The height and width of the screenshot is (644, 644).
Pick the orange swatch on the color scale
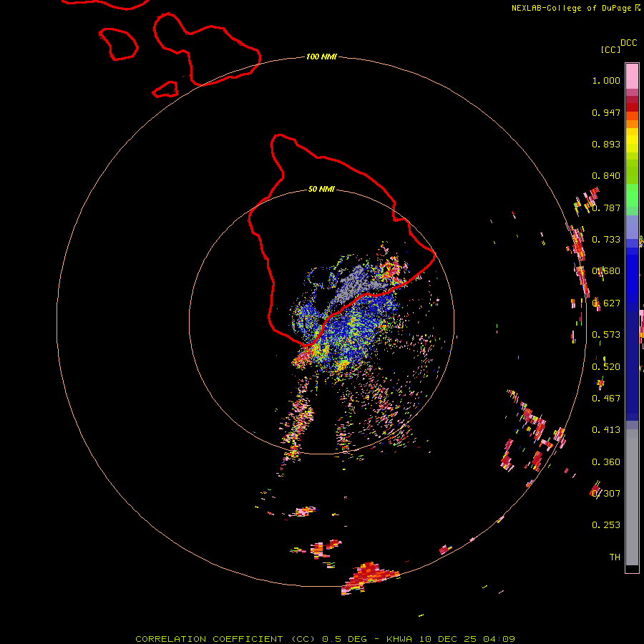click(x=632, y=124)
